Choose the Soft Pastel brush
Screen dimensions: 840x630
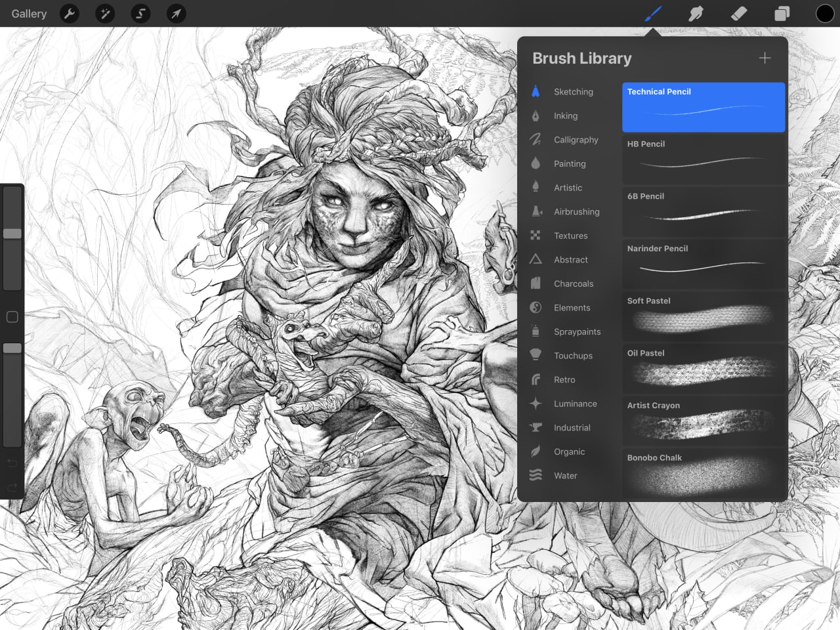703,316
